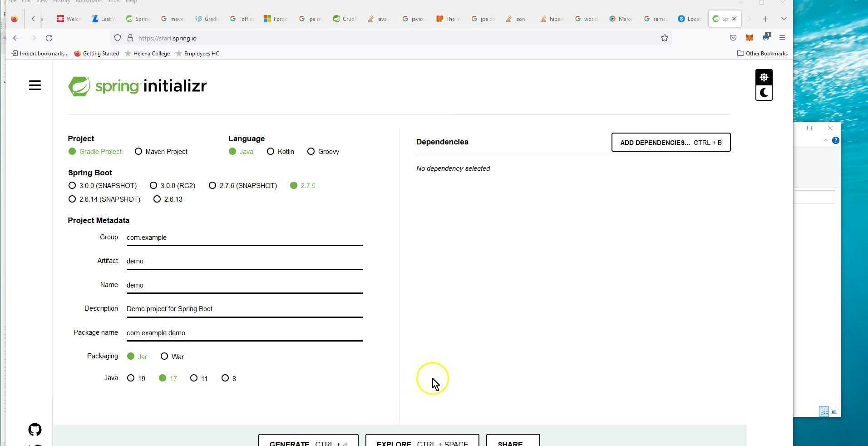Click the ADD DEPENDENCIES button
Image resolution: width=868 pixels, height=446 pixels.
coord(671,142)
